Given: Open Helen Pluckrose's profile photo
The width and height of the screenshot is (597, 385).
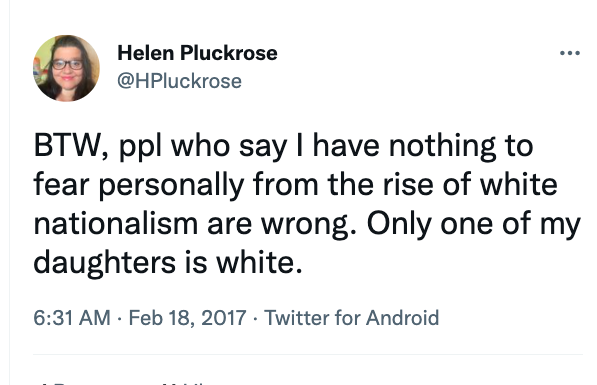Looking at the screenshot, I should [x=66, y=68].
